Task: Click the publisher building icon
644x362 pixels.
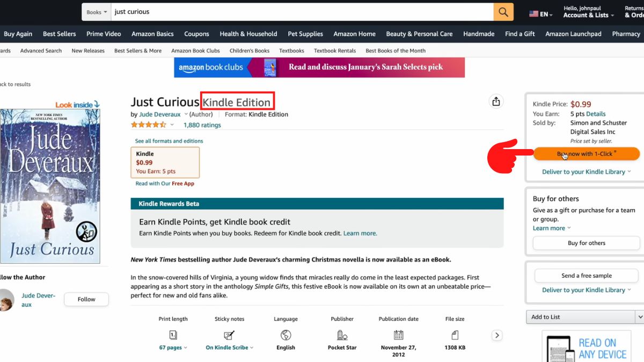Action: click(x=342, y=335)
